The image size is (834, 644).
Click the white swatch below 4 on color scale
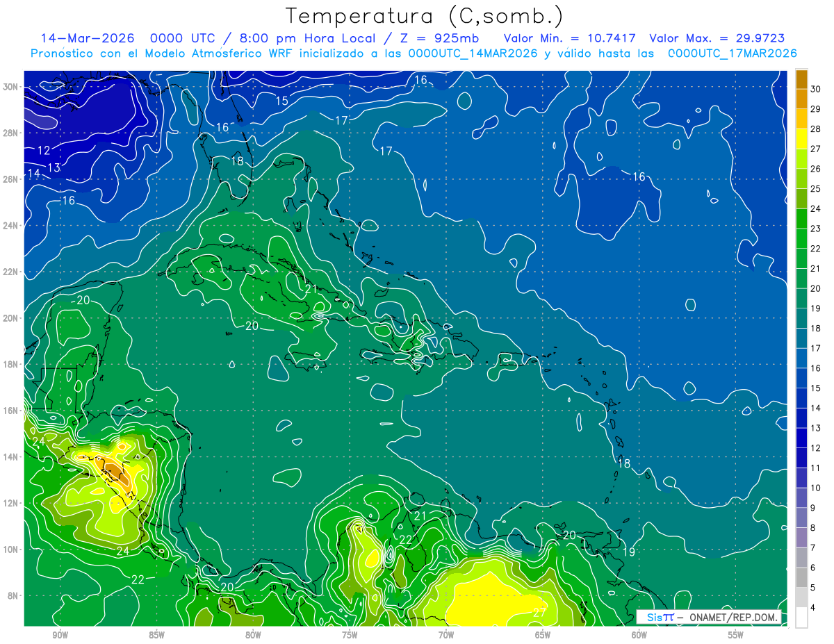pos(801,617)
